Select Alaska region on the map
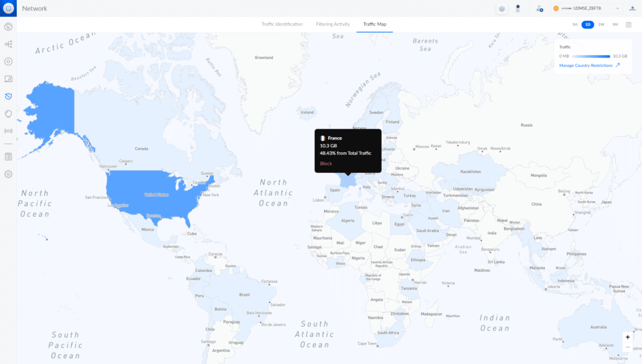 click(x=51, y=110)
